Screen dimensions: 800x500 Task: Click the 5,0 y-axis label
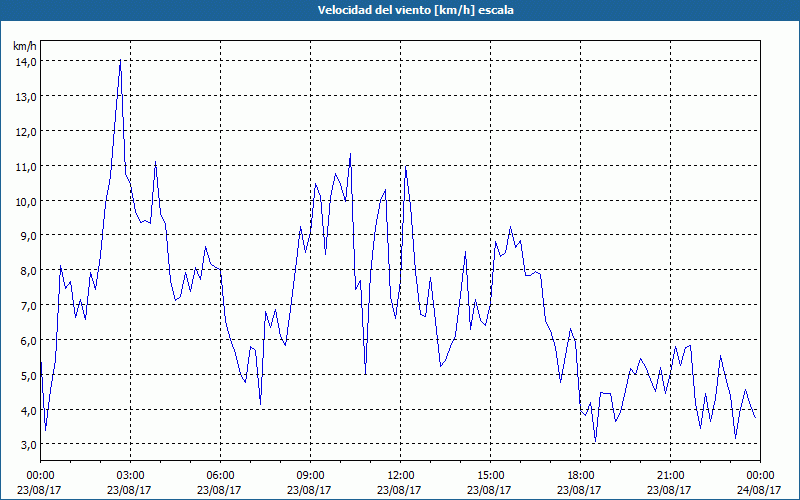[28, 376]
